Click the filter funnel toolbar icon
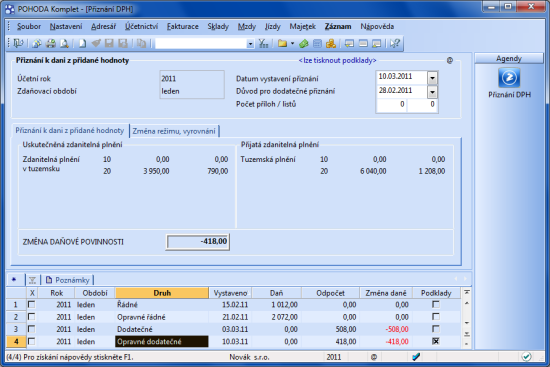The height and width of the screenshot is (367, 550). 263,44
